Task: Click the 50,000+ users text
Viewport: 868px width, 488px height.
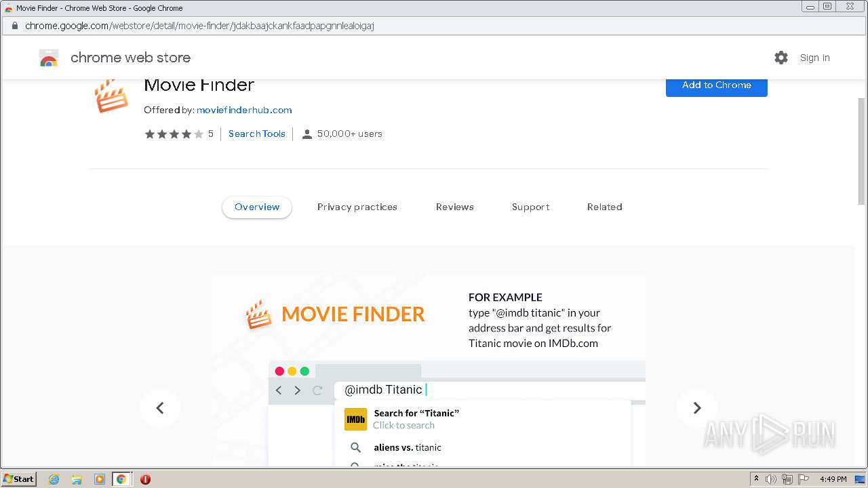Action: 350,134
